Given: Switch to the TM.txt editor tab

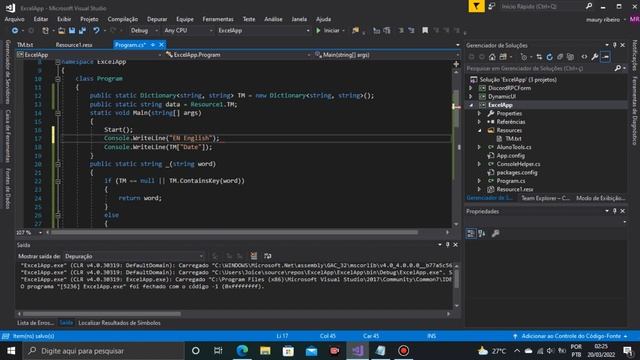Looking at the screenshot, I should pos(25,45).
